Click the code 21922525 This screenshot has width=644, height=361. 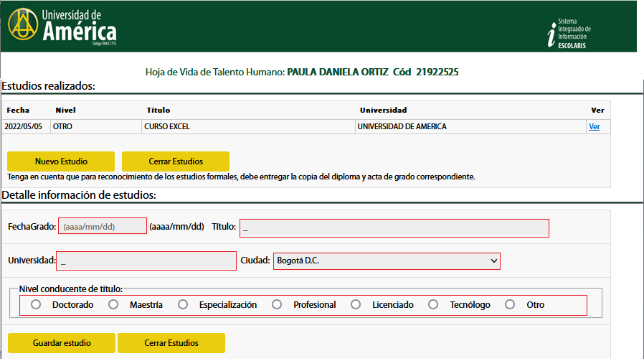437,72
